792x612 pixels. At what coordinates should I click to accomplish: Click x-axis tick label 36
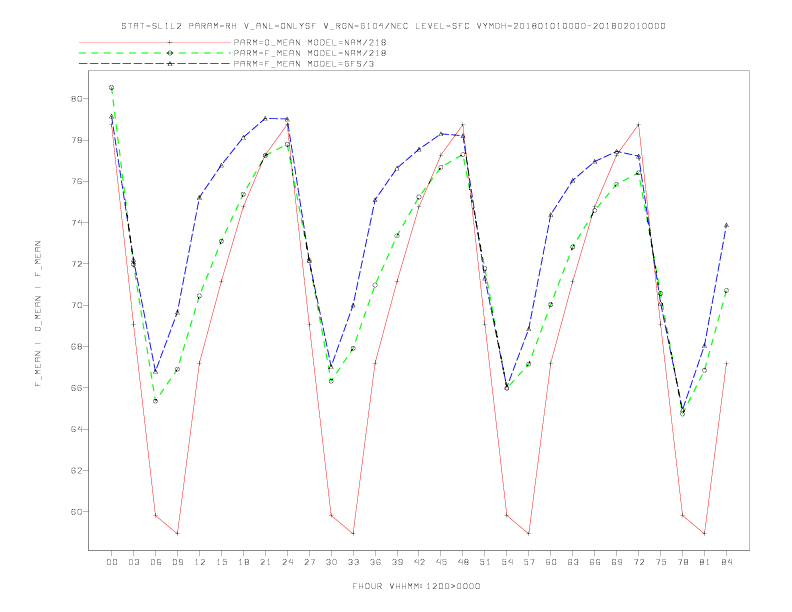(x=375, y=562)
